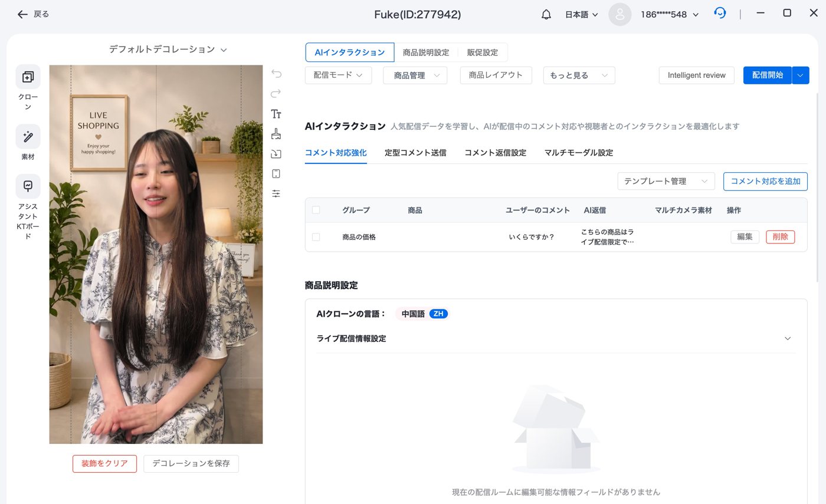Viewport: 826px width, 504px height.
Task: Click the マルチカメラ素材 column header
Action: (683, 210)
